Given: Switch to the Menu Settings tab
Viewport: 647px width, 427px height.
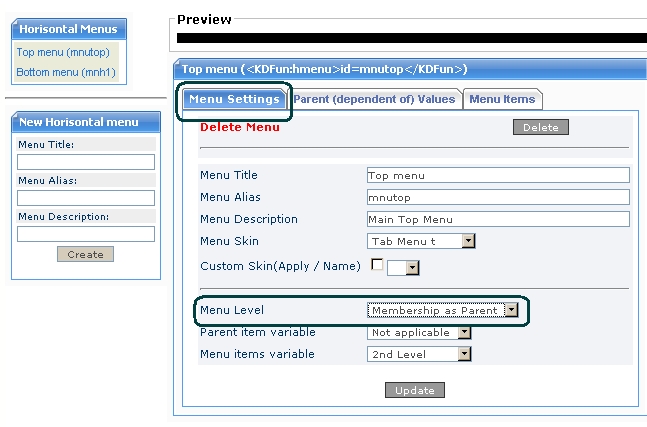Looking at the screenshot, I should coord(234,99).
